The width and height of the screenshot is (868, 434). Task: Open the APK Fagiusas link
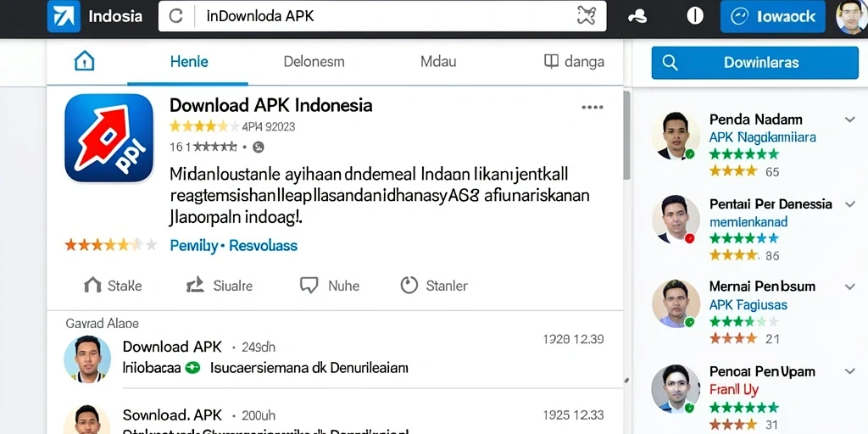[748, 304]
